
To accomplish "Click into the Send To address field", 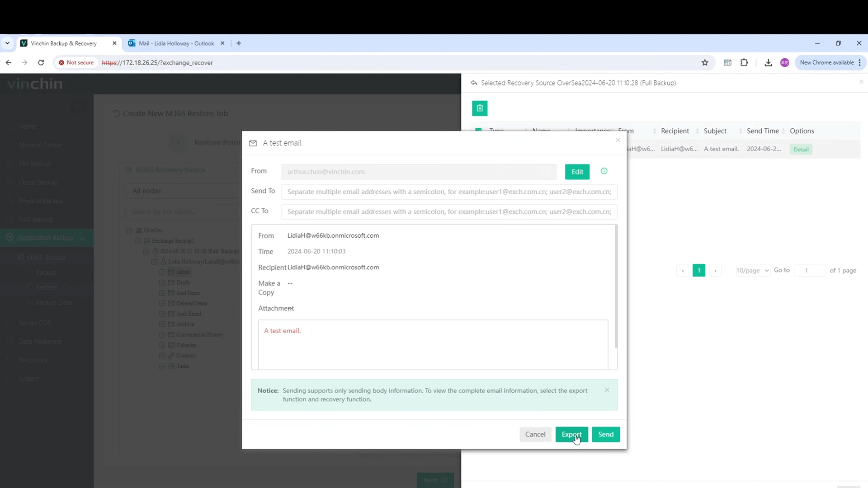I will coord(449,192).
